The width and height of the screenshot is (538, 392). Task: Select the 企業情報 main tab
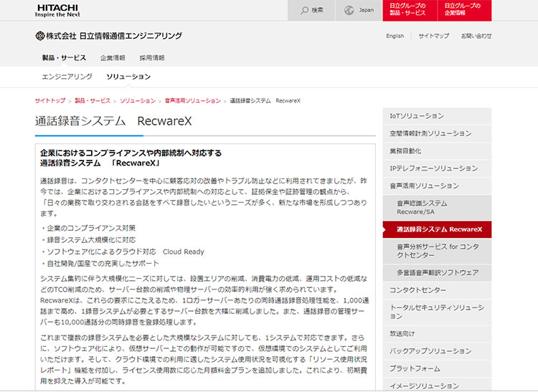113,58
